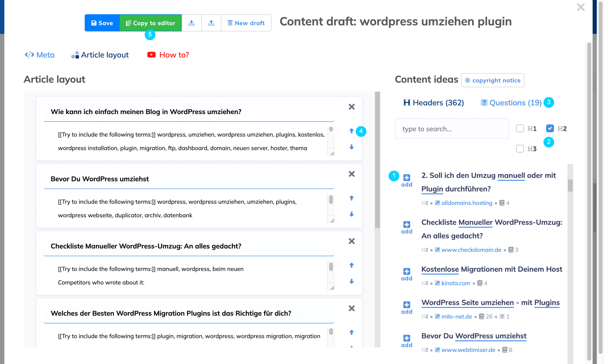Start a New draft
This screenshot has height=364, width=604.
pos(246,23)
